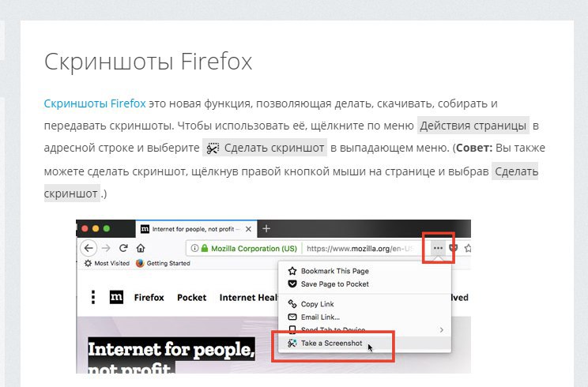The width and height of the screenshot is (588, 387).
Task: Open the Скриншоты Firefox link
Action: (95, 103)
